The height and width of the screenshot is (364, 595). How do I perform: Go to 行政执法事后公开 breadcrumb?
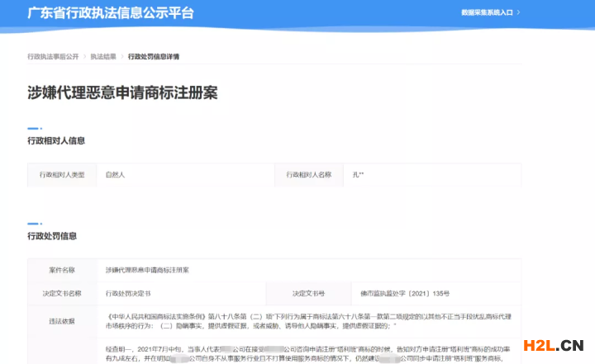coord(53,57)
